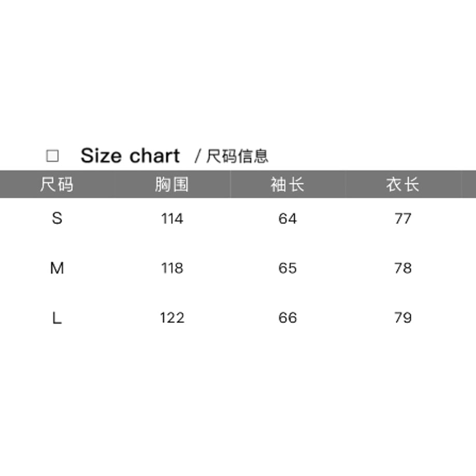Image resolution: width=476 pixels, height=476 pixels.
Task: Click the garment length value 79
Action: tap(403, 318)
